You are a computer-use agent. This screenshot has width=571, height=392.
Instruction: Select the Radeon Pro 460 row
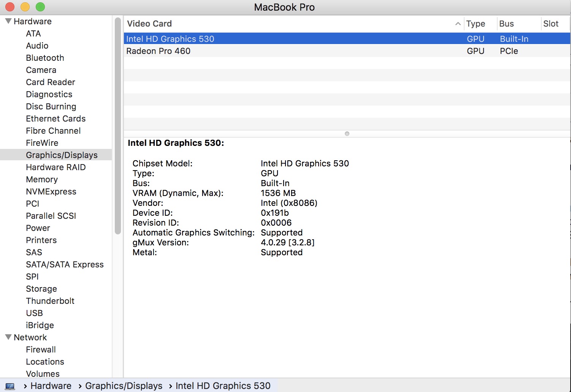pos(347,51)
